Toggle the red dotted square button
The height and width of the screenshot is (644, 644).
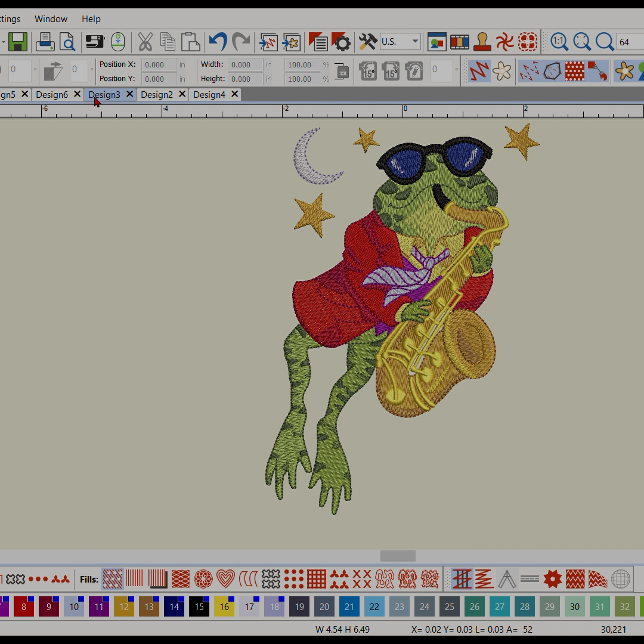pyautogui.click(x=575, y=71)
